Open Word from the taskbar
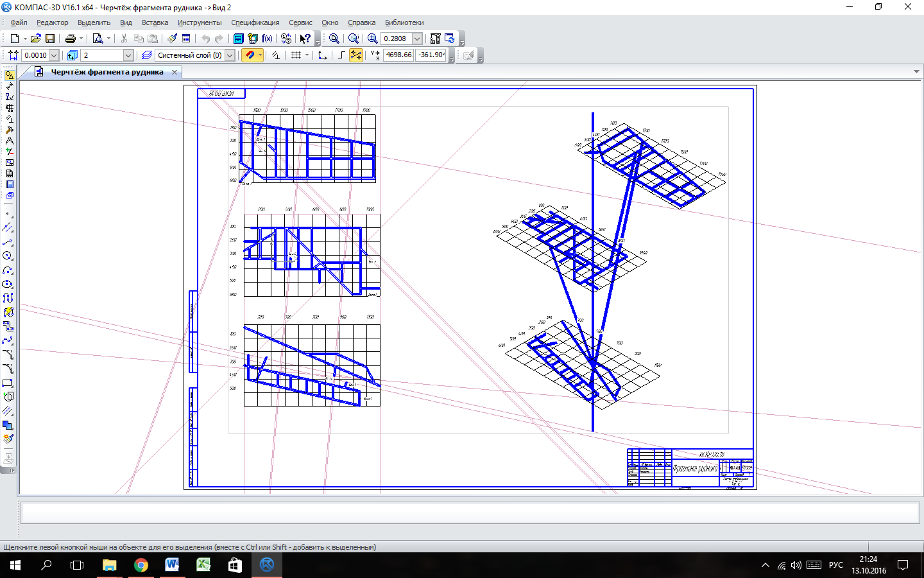Image resolution: width=924 pixels, height=578 pixels. coord(172,565)
